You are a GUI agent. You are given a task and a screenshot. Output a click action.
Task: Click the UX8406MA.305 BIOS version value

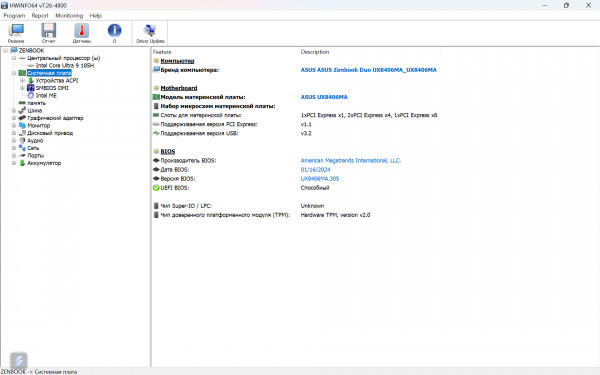click(320, 179)
